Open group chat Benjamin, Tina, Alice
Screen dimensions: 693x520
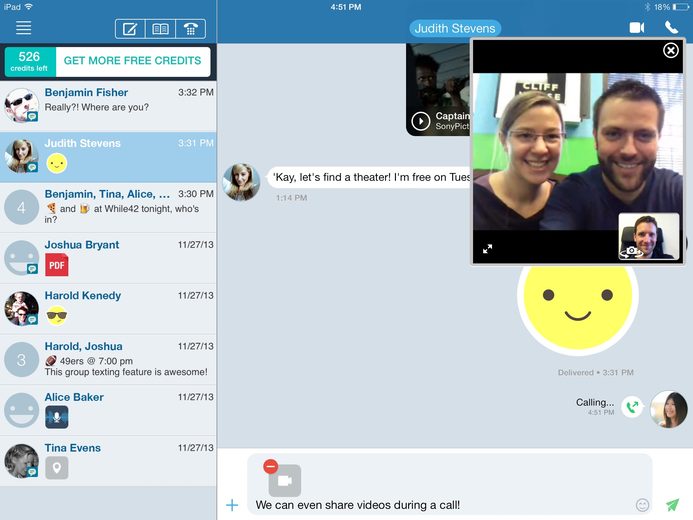point(108,208)
